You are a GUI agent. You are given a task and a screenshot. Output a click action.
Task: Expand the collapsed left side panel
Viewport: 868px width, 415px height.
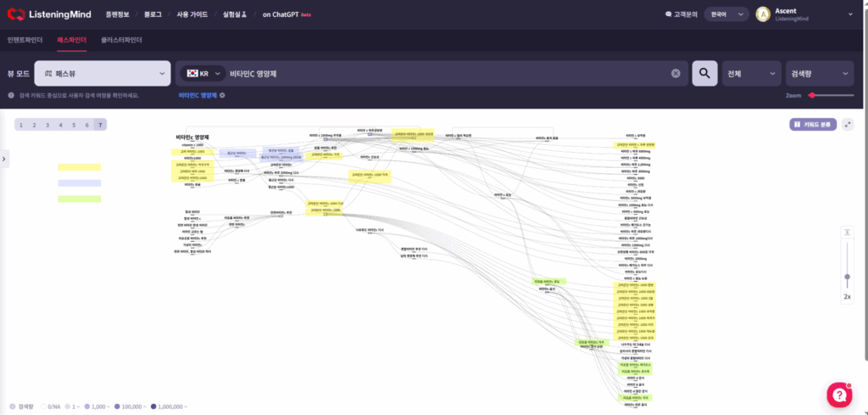(x=3, y=158)
